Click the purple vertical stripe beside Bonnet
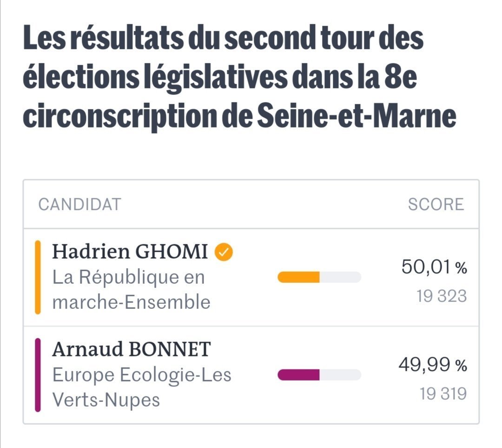Viewport: 502px width, 448px height. [x=38, y=375]
